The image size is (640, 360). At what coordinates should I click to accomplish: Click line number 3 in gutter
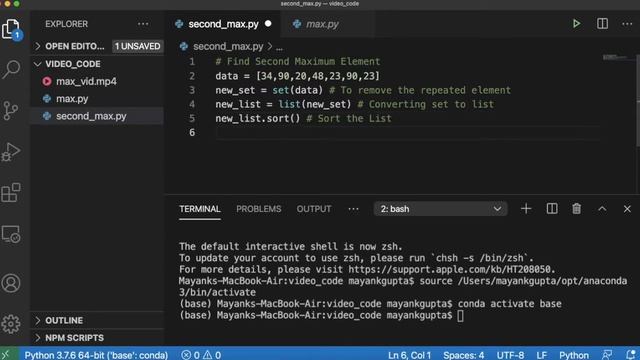[x=192, y=90]
